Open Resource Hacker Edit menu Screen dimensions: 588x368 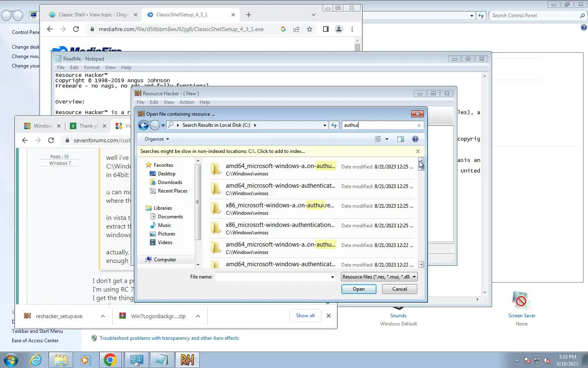click(154, 102)
